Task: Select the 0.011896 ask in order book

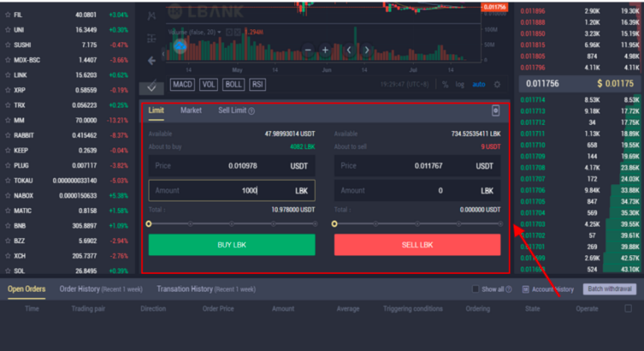Action: pos(533,11)
